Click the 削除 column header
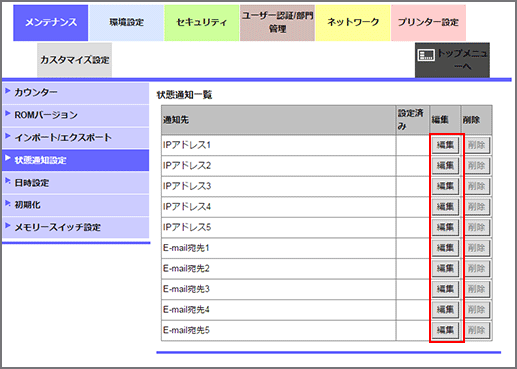 click(477, 120)
